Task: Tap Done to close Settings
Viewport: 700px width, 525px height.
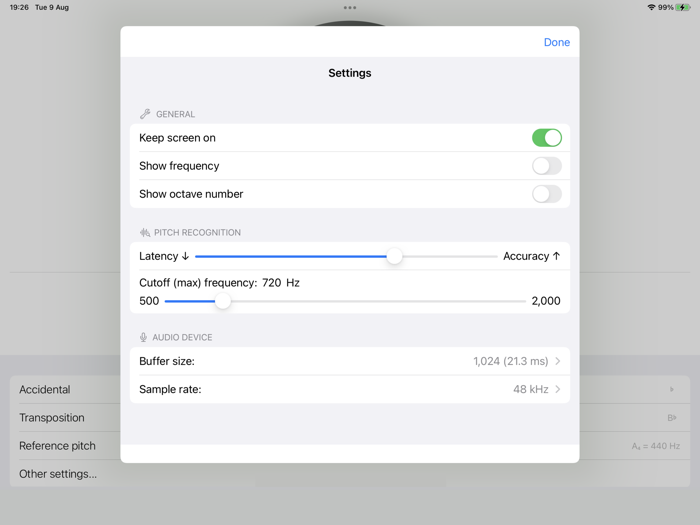Action: coord(557,42)
